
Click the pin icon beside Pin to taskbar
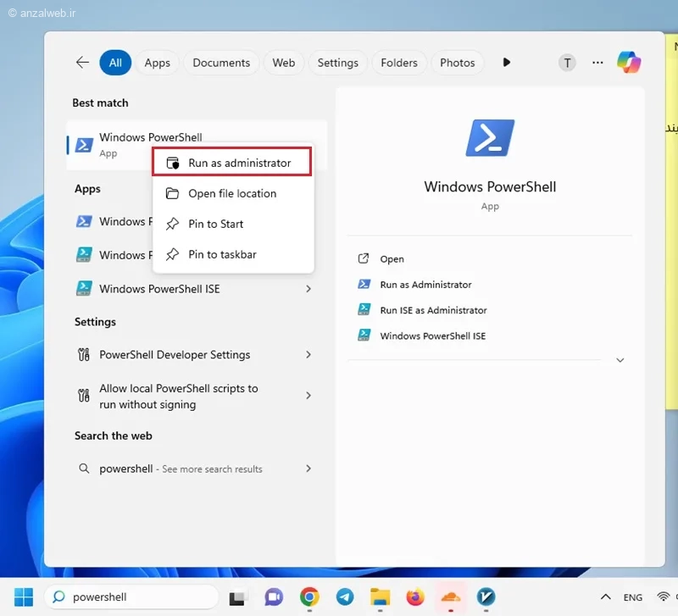(172, 254)
